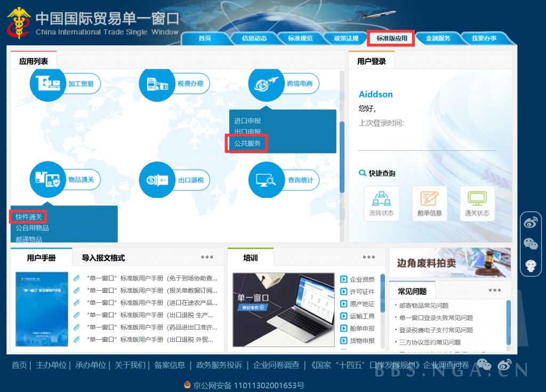Click the 流转状态 quick query icon
This screenshot has height=392, width=546.
pos(381,204)
